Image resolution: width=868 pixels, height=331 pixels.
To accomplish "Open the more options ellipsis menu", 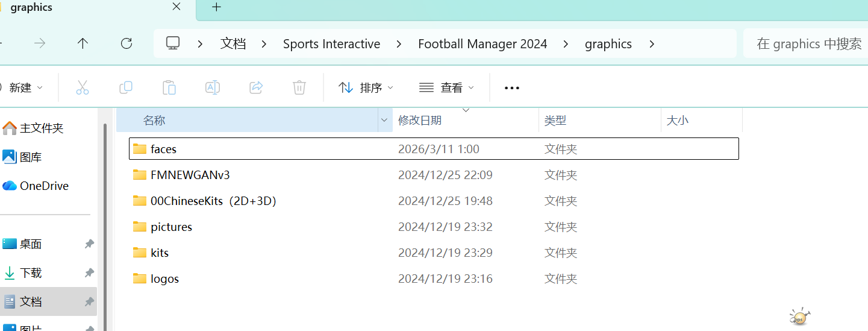I will [x=511, y=87].
